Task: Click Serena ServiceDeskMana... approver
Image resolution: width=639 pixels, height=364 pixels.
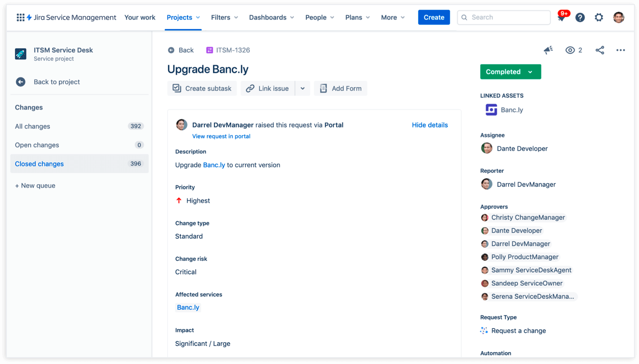Action: (x=533, y=296)
